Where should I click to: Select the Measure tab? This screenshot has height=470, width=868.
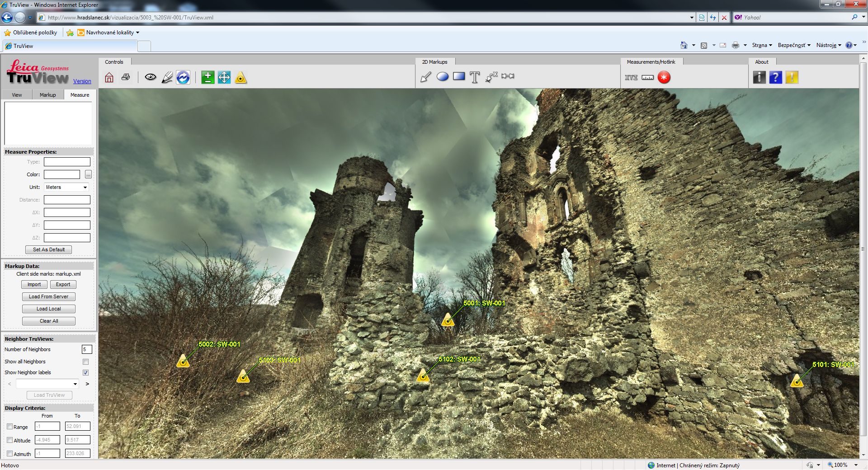coord(80,95)
